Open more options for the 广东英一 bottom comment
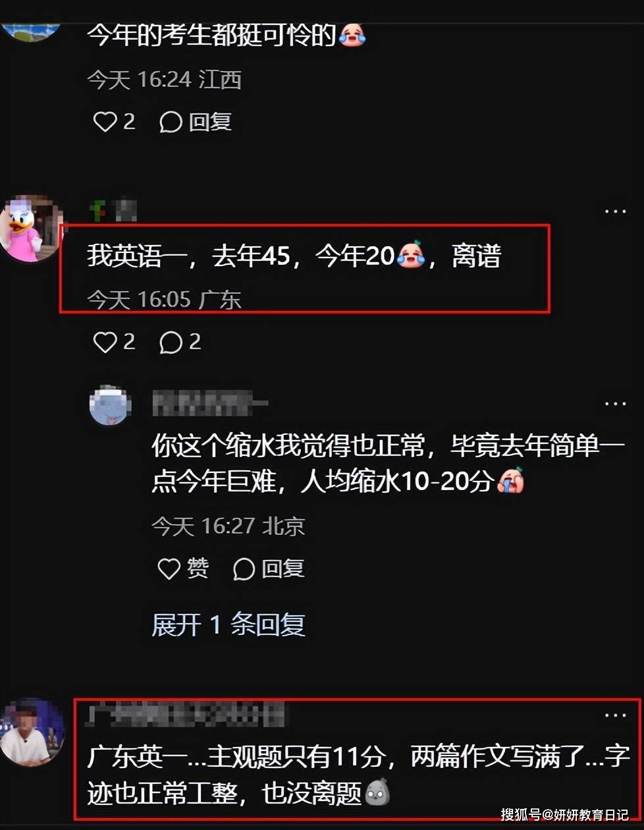644x830 pixels. (x=615, y=715)
